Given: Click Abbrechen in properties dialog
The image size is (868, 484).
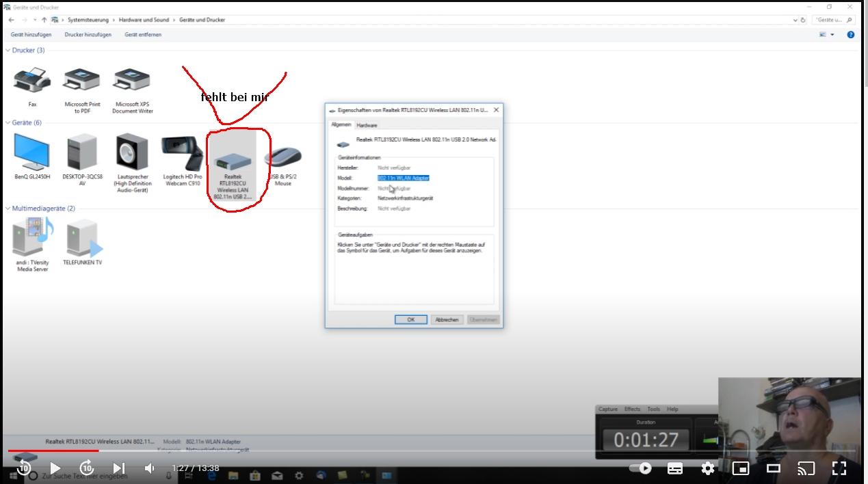Looking at the screenshot, I should [x=447, y=319].
